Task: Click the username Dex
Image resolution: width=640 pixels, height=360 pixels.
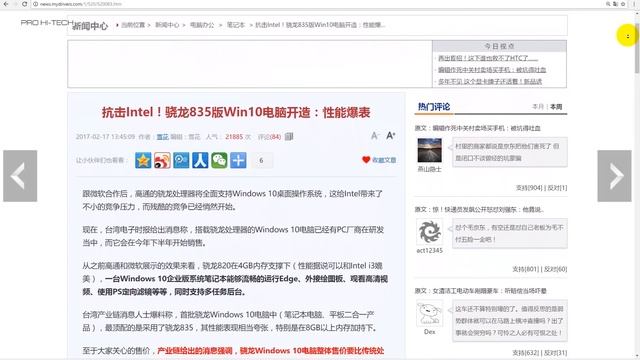Action: click(x=429, y=332)
